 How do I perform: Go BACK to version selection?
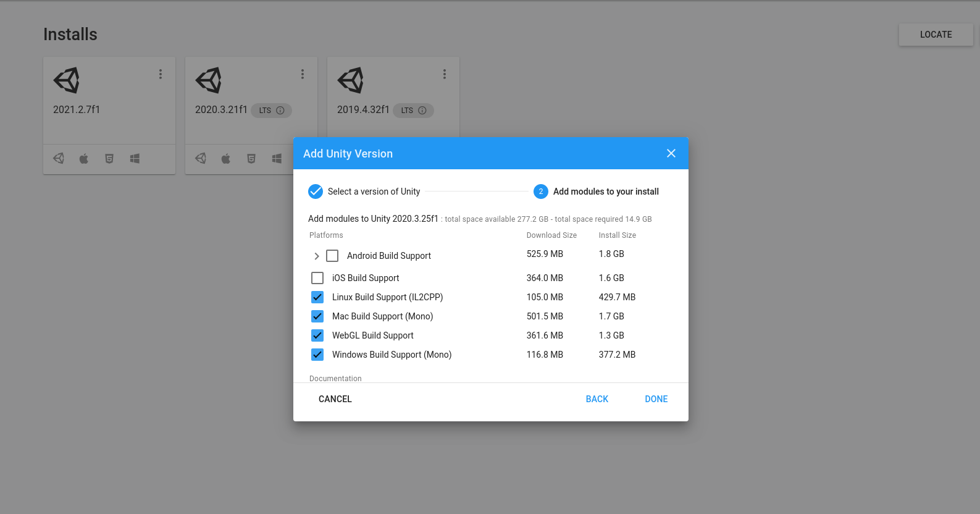point(597,399)
